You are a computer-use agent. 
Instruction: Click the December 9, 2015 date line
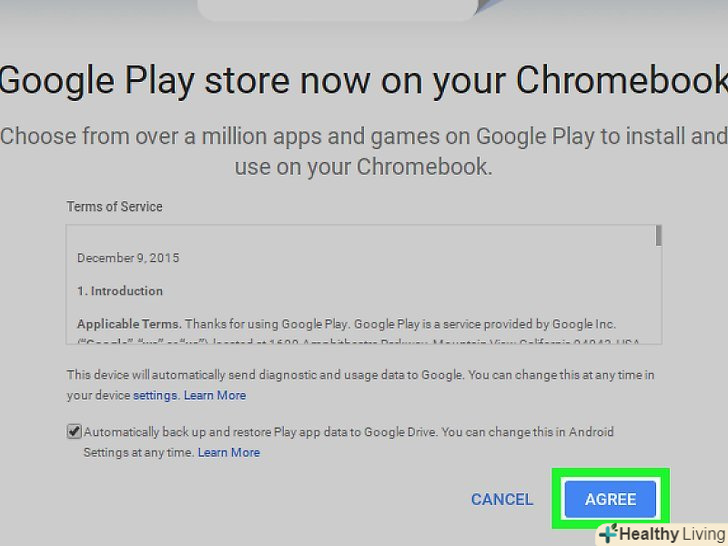128,258
